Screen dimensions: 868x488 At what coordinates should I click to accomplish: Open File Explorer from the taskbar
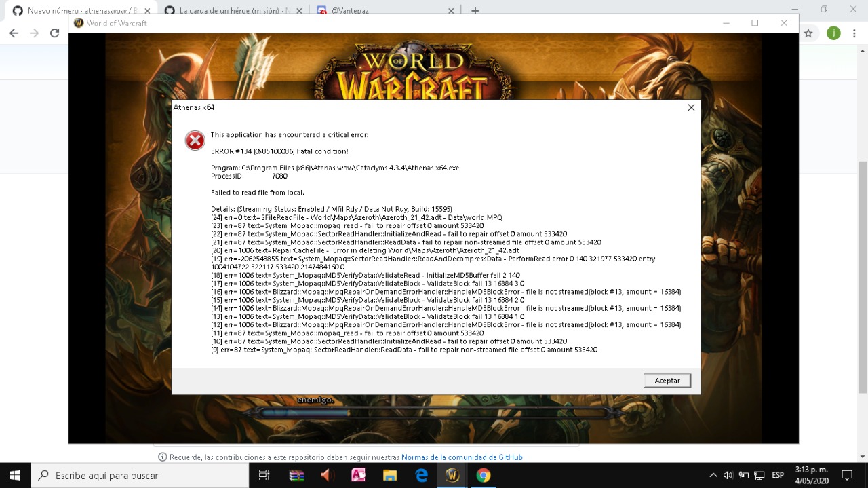[389, 475]
